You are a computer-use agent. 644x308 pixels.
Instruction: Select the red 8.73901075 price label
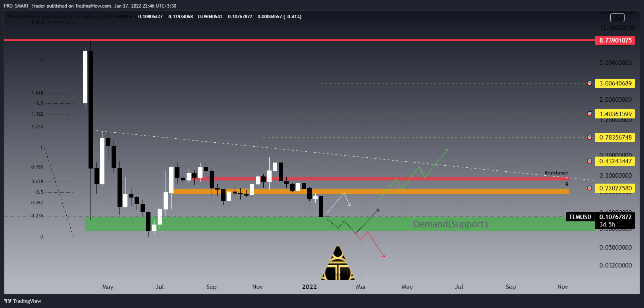click(x=615, y=40)
